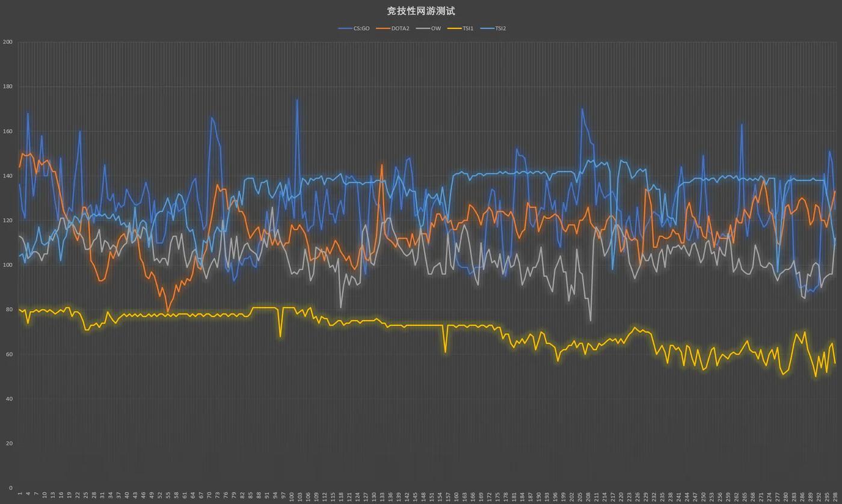Select the 40 label on the vertical axis
This screenshot has height=504, width=842.
coord(9,399)
